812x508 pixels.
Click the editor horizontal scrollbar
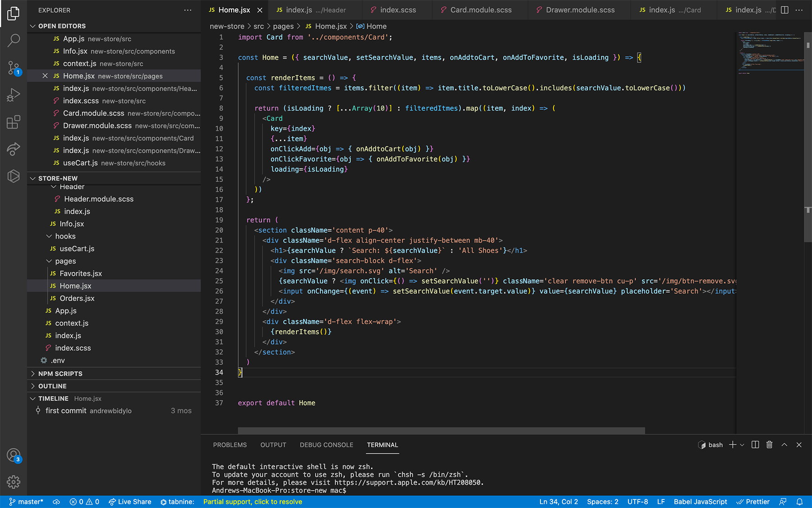441,430
